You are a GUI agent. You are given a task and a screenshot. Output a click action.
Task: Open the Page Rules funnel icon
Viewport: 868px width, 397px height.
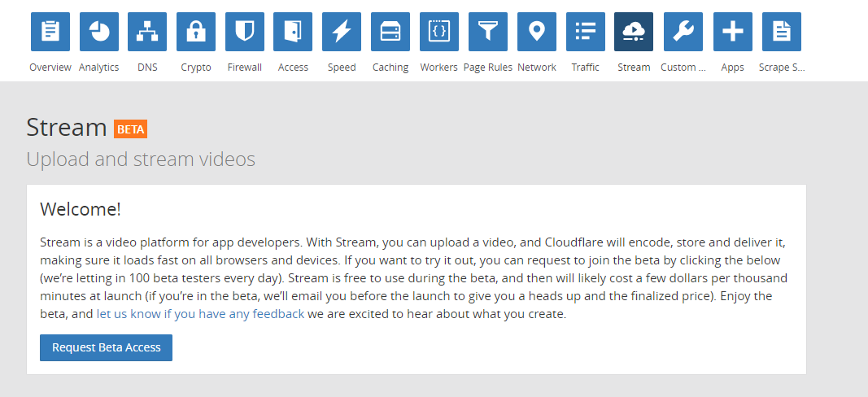(488, 32)
